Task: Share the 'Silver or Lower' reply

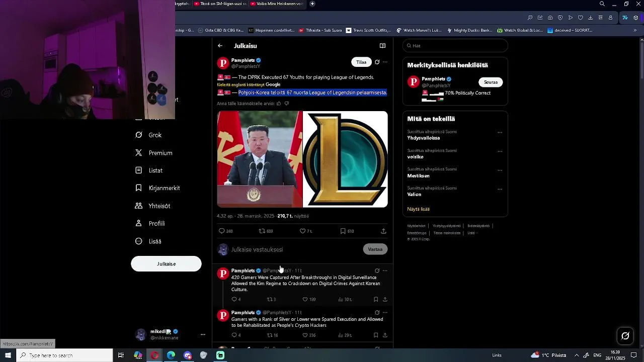Action: 385,335
